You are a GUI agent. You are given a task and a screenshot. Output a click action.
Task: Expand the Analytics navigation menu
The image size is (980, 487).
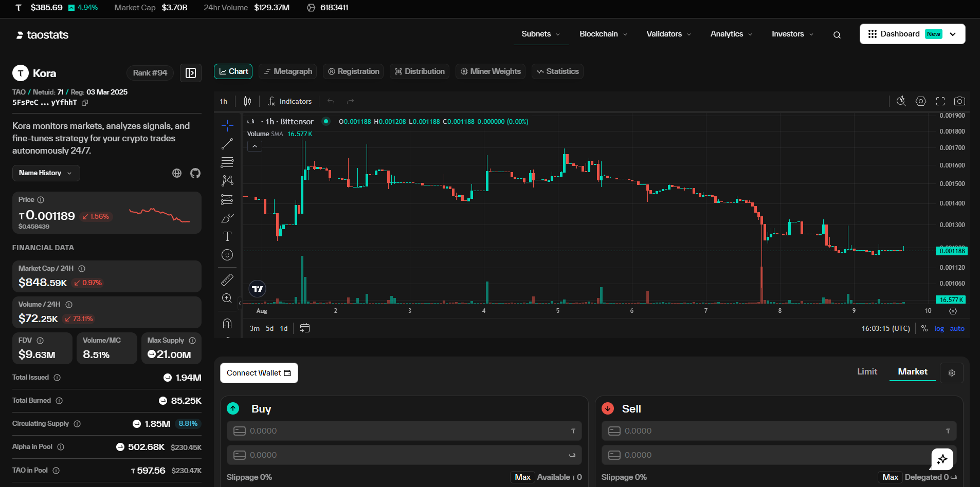point(731,34)
